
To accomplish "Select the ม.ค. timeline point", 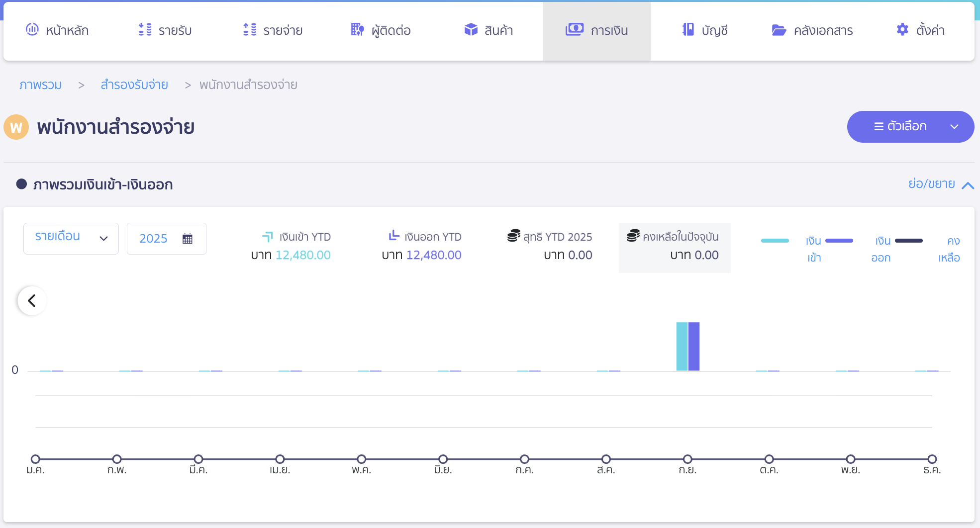I will pos(35,459).
